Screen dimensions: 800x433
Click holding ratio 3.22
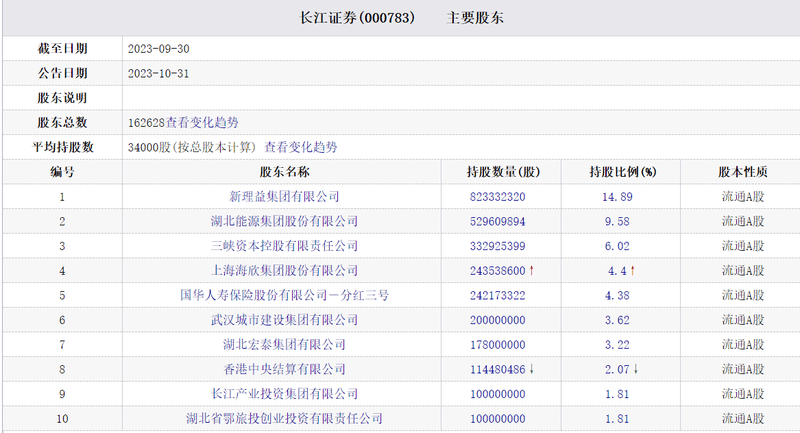[617, 345]
